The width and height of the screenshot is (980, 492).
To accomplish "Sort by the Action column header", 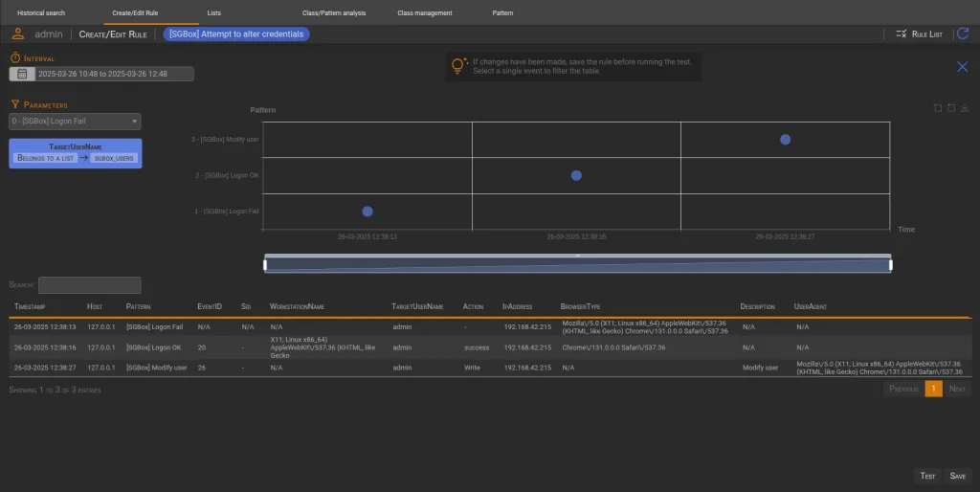I will pyautogui.click(x=473, y=306).
